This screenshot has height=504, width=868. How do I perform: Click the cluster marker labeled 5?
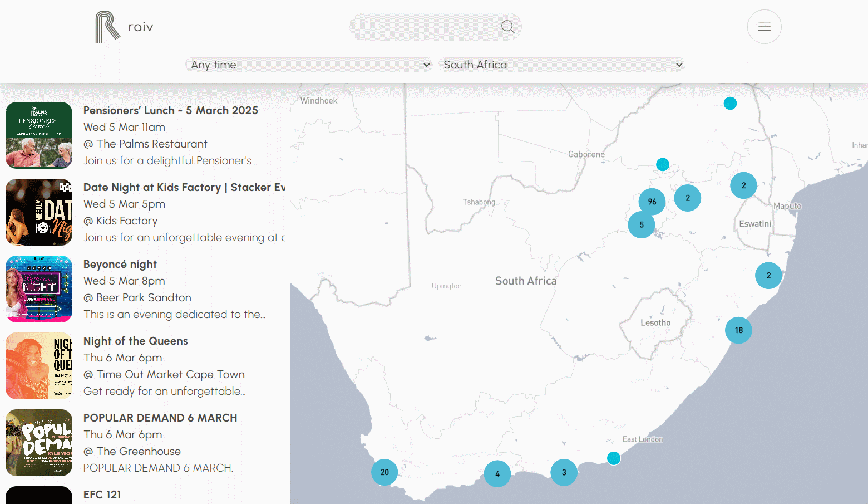tap(641, 225)
